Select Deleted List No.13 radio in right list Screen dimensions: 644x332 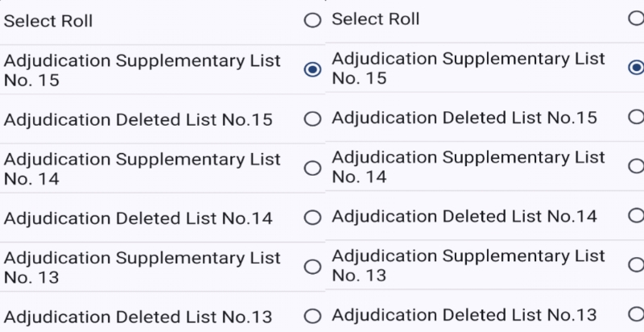pos(636,314)
